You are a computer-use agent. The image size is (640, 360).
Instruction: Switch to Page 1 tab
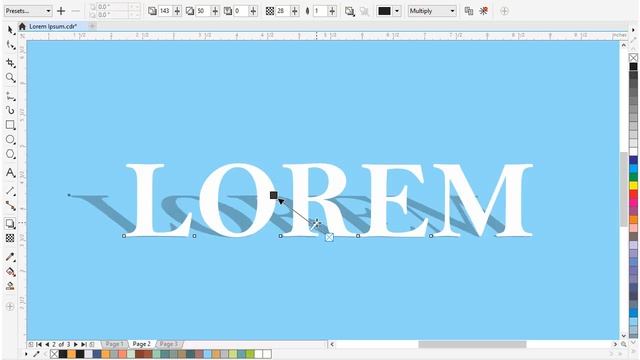coord(114,344)
